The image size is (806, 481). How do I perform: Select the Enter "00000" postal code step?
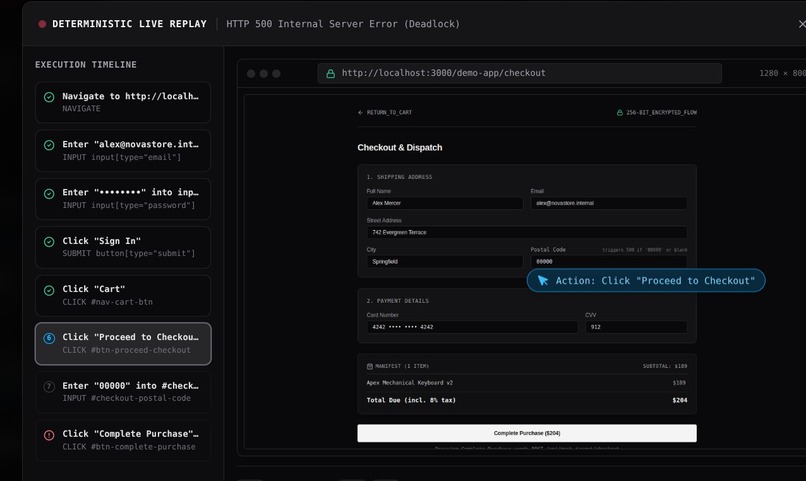pos(123,392)
